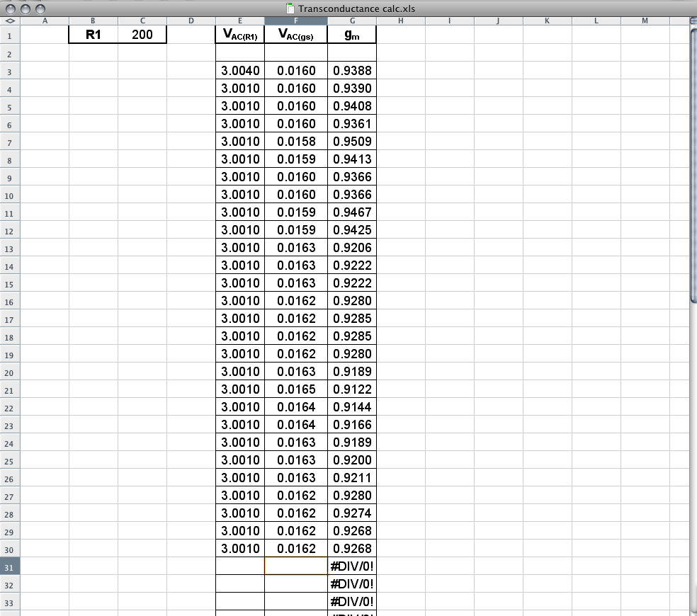Click the cell with value 0.9413
This screenshot has height=616, width=697.
coord(352,159)
